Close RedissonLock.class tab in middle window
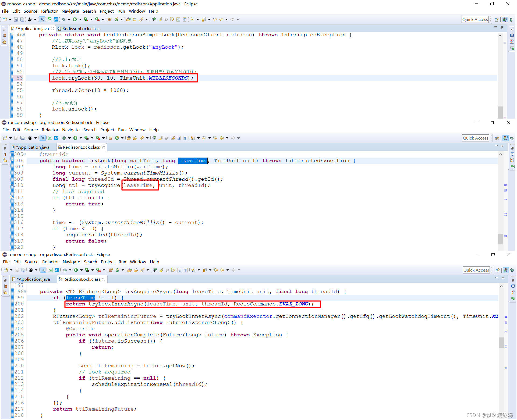517x420 pixels. 103,147
